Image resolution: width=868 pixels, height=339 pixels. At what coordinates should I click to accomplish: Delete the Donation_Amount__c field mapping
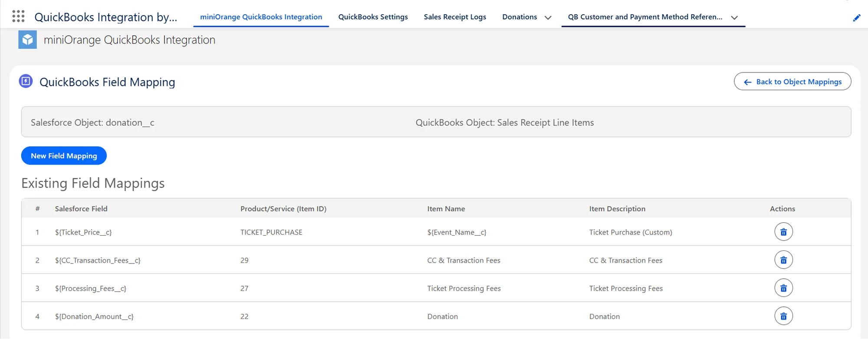(783, 316)
